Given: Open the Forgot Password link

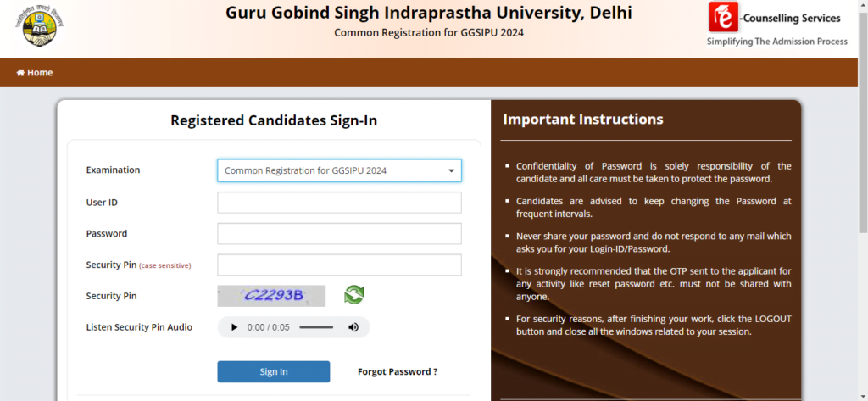Looking at the screenshot, I should 398,371.
